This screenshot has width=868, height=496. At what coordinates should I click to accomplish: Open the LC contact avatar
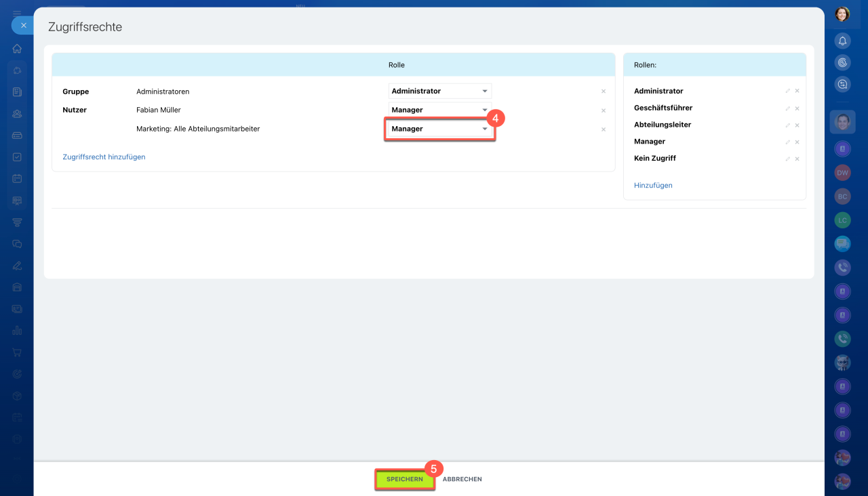coord(842,220)
